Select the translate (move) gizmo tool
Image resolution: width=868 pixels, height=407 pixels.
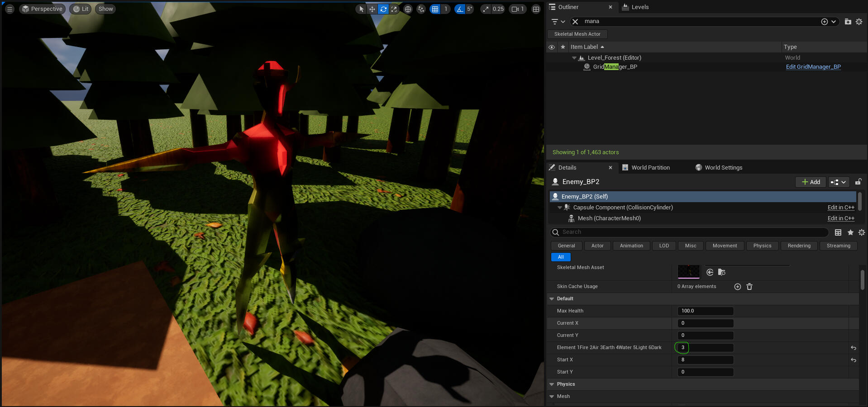[x=372, y=9]
